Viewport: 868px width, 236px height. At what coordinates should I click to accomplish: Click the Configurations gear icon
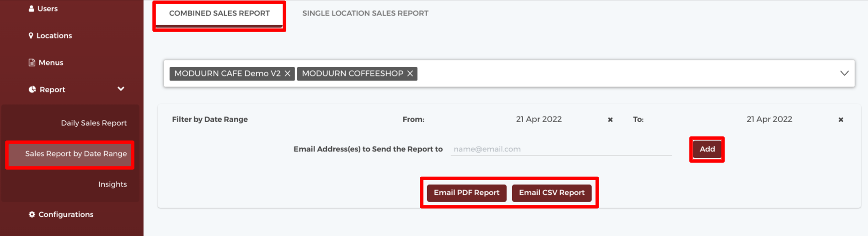point(32,215)
